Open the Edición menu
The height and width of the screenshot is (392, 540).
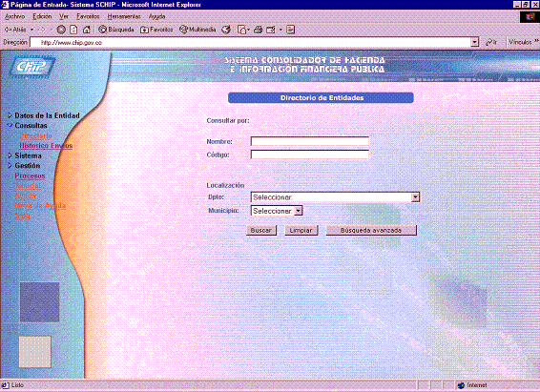[x=42, y=16]
